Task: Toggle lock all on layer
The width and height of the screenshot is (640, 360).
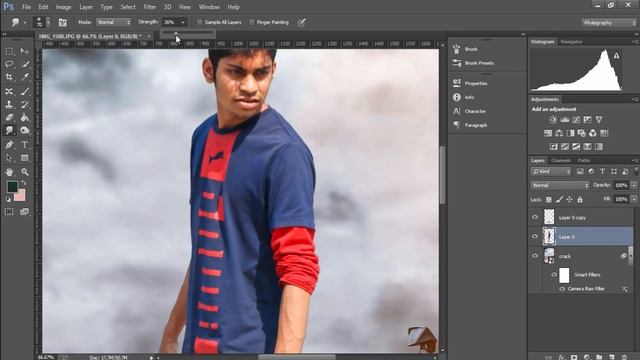Action: click(580, 200)
